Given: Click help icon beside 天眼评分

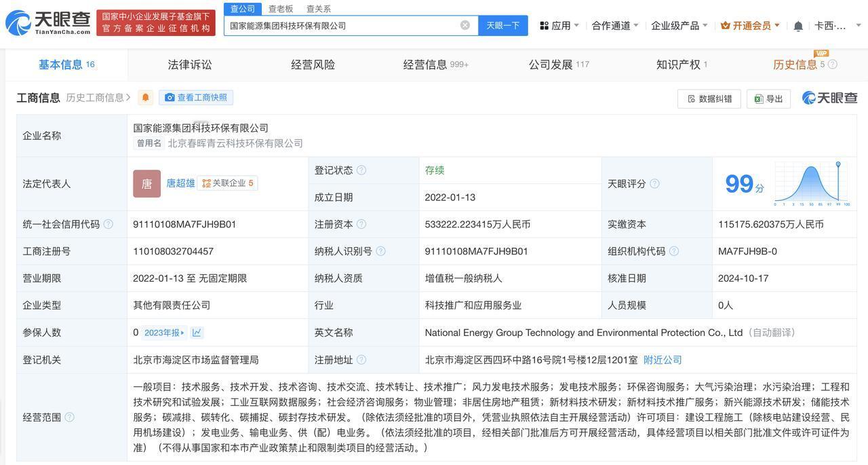Looking at the screenshot, I should 654,183.
